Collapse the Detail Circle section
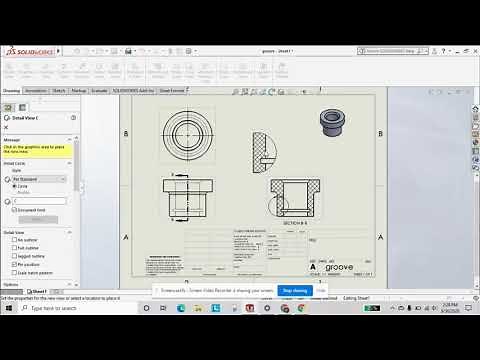The image size is (480, 360). tap(69, 163)
